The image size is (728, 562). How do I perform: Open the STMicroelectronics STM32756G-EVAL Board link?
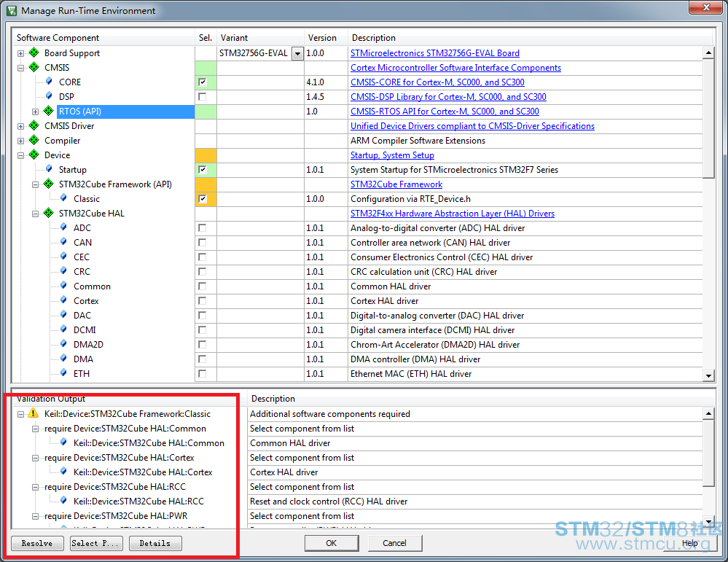click(x=434, y=53)
